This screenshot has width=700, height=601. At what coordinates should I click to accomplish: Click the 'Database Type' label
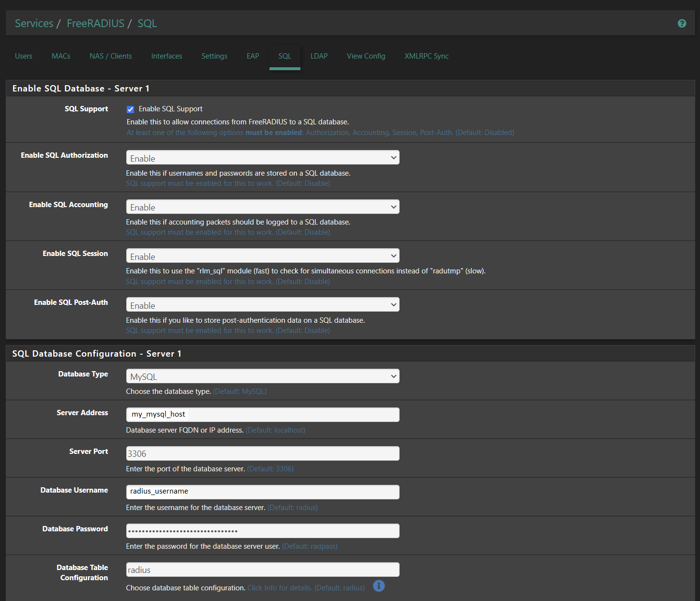click(83, 374)
